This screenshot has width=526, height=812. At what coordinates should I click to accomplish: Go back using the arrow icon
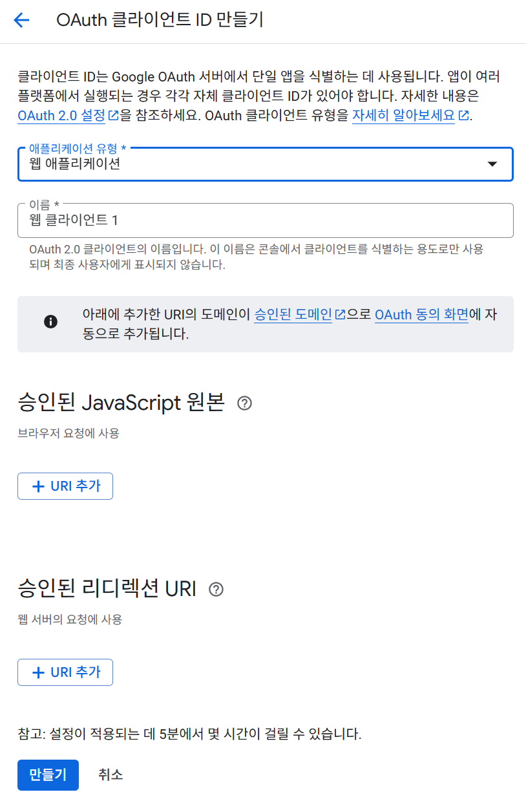pos(21,20)
